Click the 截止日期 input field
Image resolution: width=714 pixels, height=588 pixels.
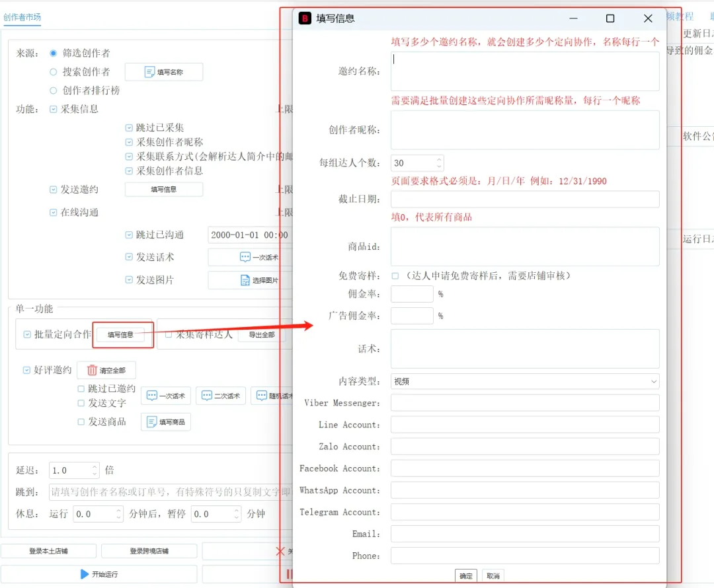pyautogui.click(x=524, y=200)
